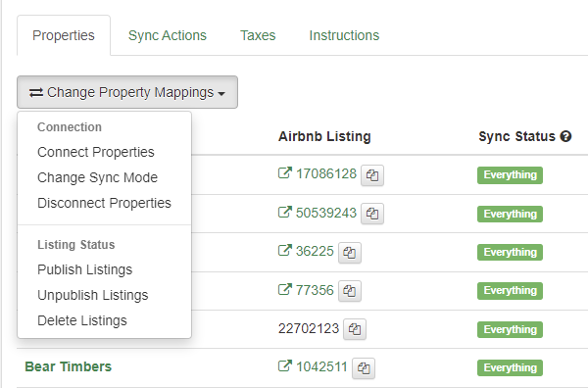Click Everything badge for listing 77356

click(x=510, y=291)
